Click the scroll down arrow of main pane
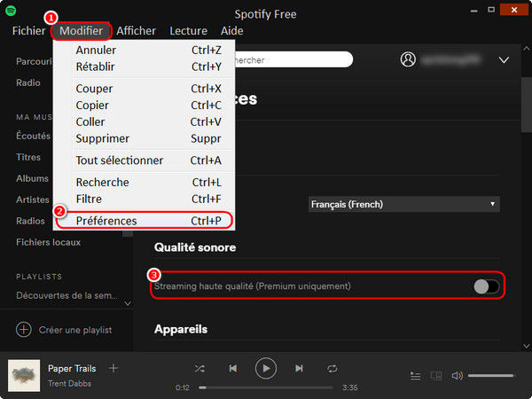The width and height of the screenshot is (532, 399). click(x=527, y=346)
